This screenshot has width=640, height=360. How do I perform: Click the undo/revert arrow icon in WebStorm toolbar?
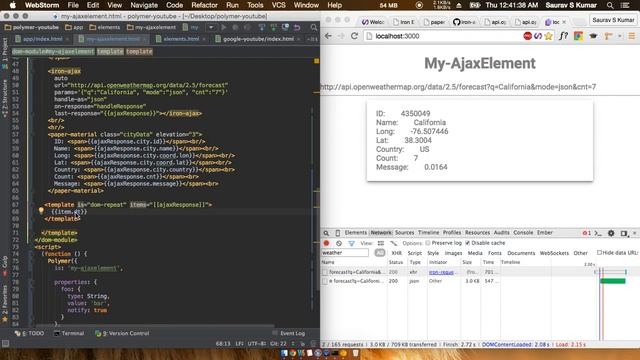(297, 27)
